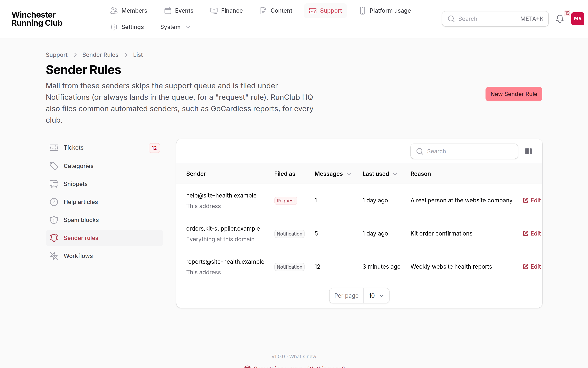Image resolution: width=588 pixels, height=368 pixels.
Task: Click the Help articles question icon
Action: click(54, 202)
